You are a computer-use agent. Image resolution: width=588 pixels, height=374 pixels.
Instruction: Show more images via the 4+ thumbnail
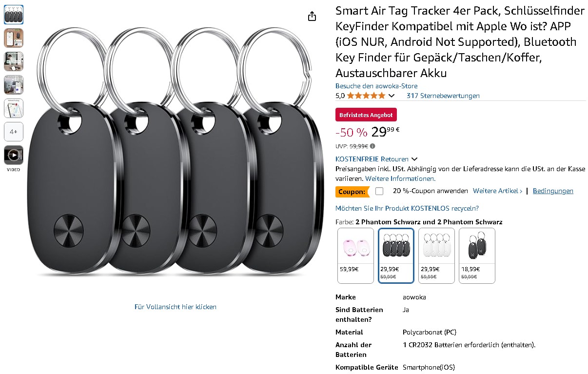14,132
